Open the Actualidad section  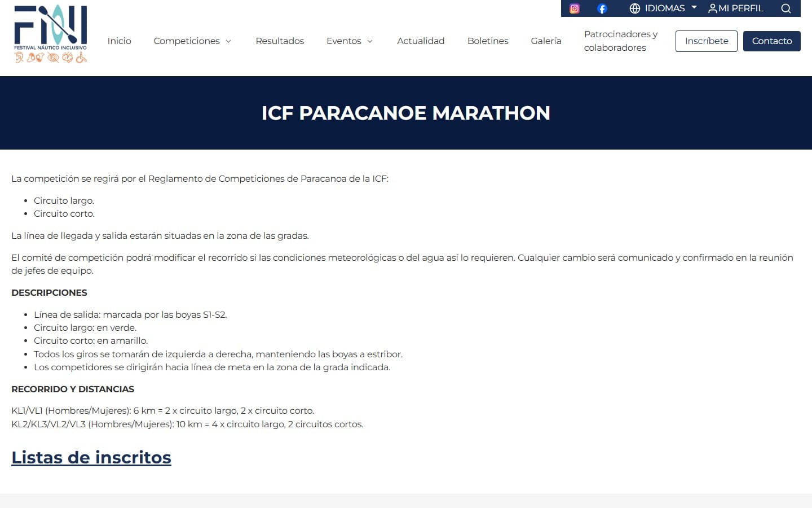pyautogui.click(x=421, y=41)
